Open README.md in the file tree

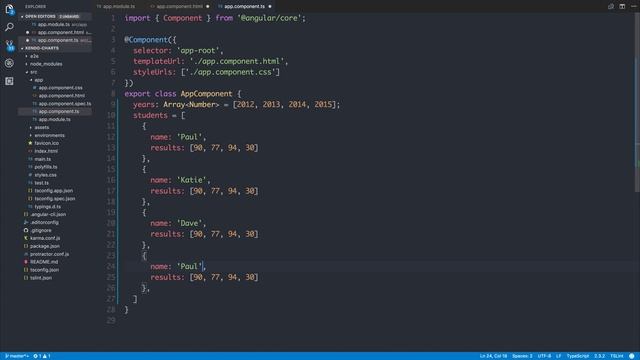(44, 262)
